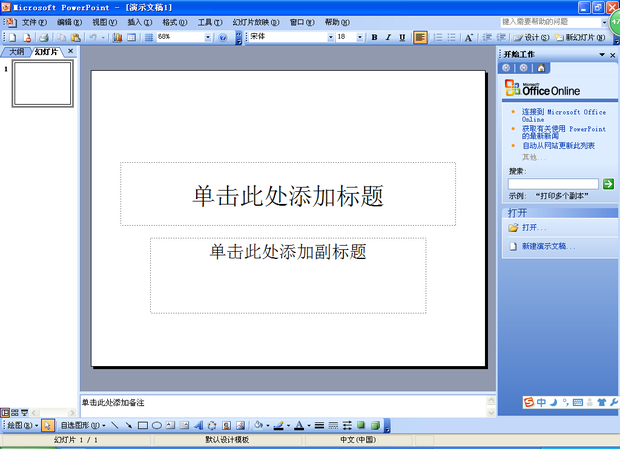Select the Oval drawing tool
Screen dimensions: 620x449
[157, 426]
